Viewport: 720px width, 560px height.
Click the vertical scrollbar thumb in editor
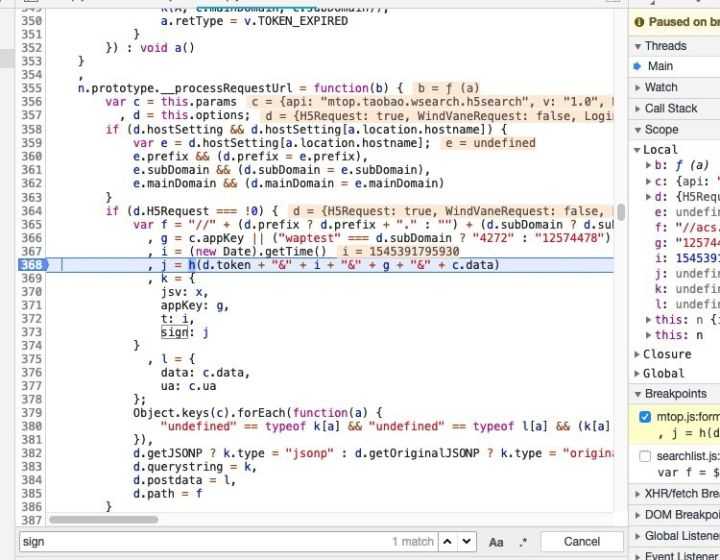(x=621, y=212)
